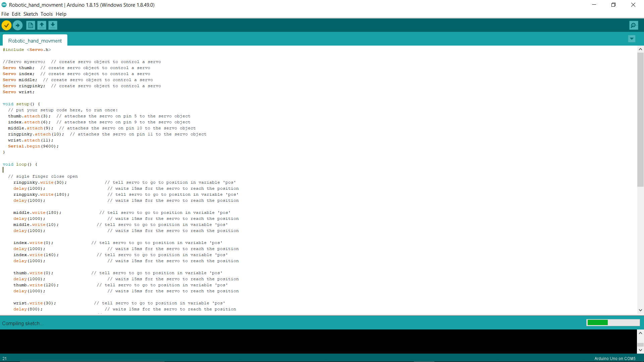Click the '#include <Servo.h>' line
This screenshot has width=644, height=362.
coord(27,50)
